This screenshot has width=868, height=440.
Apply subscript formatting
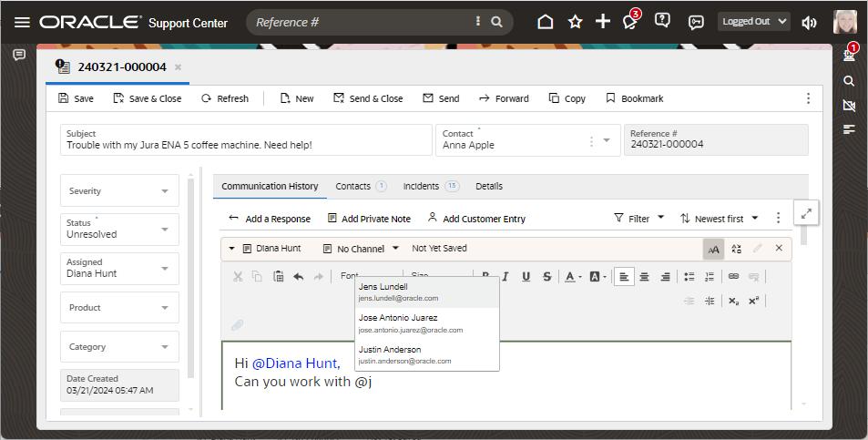(733, 302)
